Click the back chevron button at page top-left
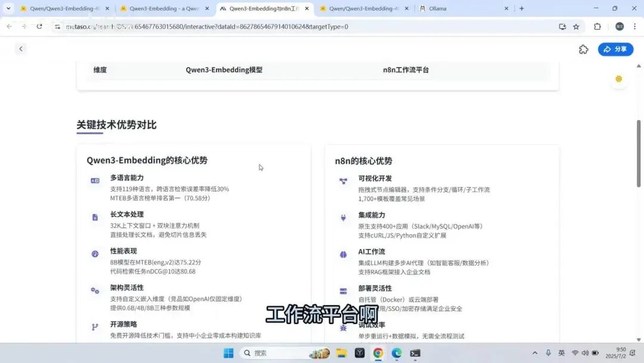 tap(20, 48)
